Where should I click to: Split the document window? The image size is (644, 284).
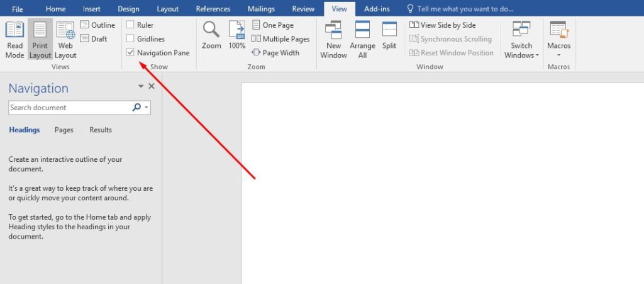coord(389,36)
